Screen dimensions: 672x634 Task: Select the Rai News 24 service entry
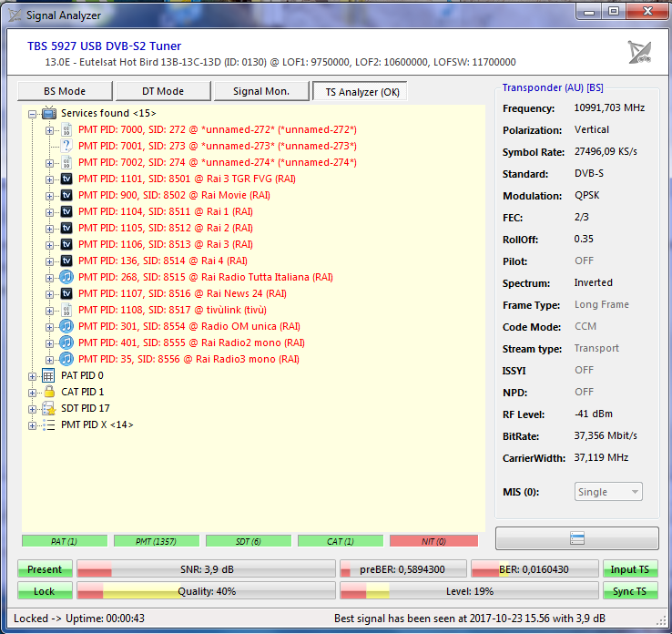point(182,293)
